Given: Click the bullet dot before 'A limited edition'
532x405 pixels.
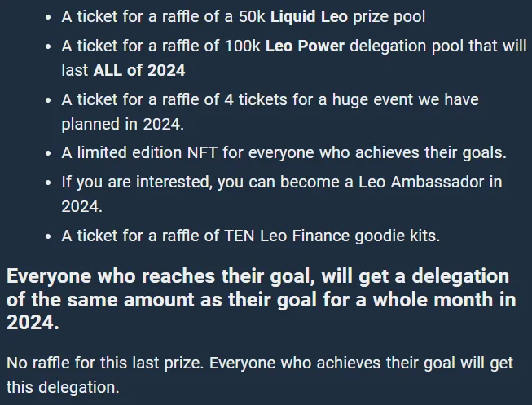Looking at the screenshot, I should 48,153.
